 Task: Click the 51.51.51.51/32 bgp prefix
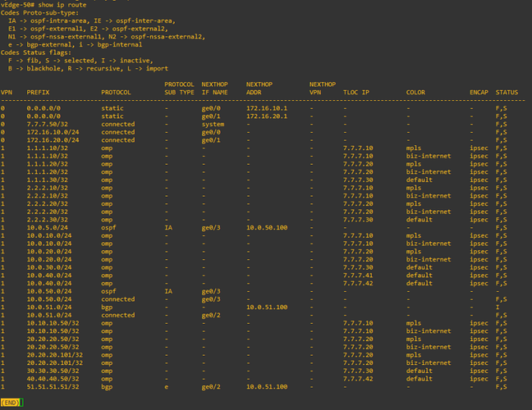pos(53,386)
